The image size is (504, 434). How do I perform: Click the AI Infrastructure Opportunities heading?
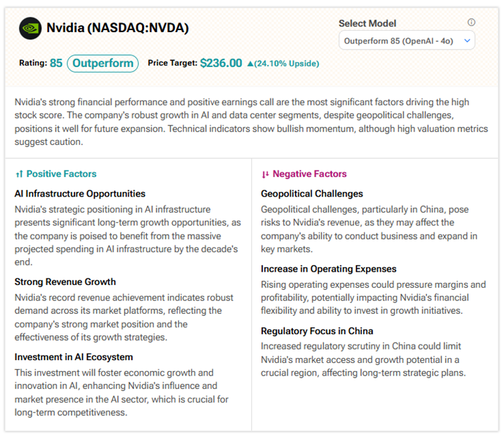(80, 194)
